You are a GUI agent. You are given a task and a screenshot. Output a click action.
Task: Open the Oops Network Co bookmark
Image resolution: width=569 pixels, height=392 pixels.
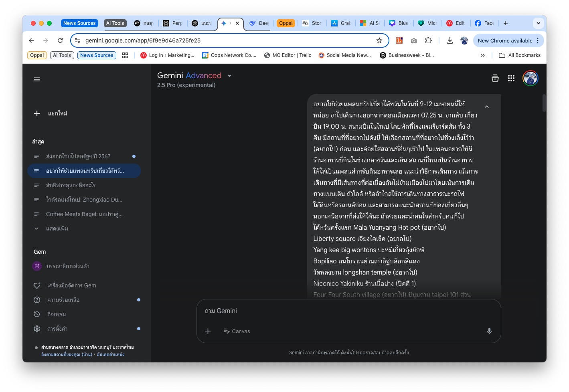(x=229, y=55)
